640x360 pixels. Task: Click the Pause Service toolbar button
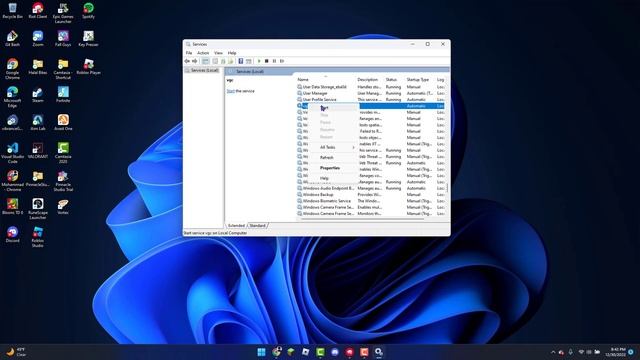pos(274,61)
